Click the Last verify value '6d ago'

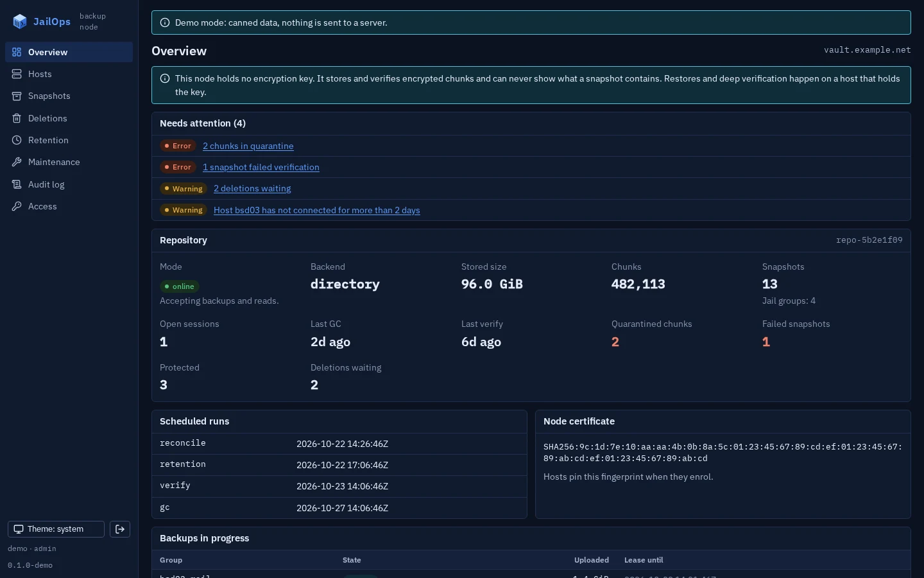tap(481, 342)
